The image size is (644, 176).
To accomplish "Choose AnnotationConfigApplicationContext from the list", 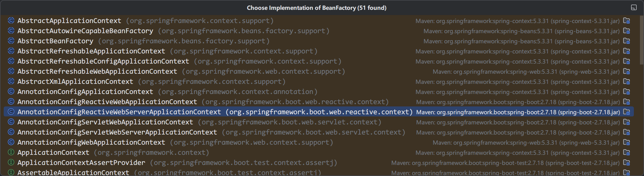I will click(85, 92).
